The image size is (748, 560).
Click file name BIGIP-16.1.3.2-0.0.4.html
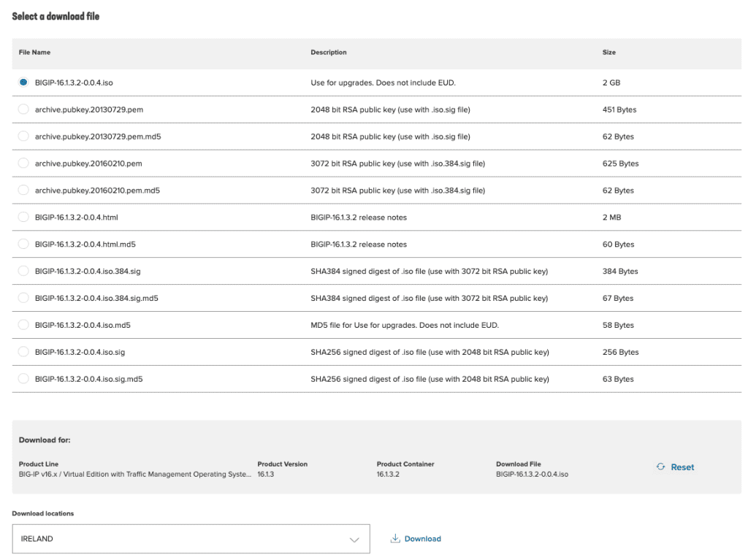(x=76, y=218)
